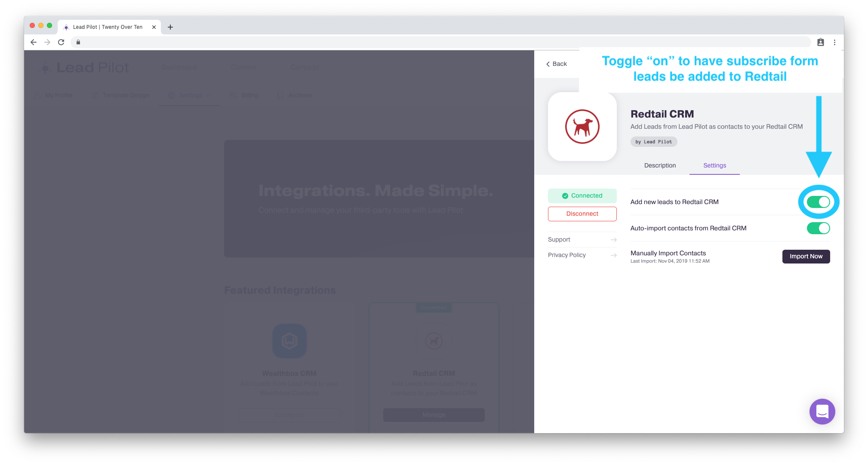Click the Manage button on Redtail card
The width and height of the screenshot is (868, 465).
pyautogui.click(x=434, y=415)
